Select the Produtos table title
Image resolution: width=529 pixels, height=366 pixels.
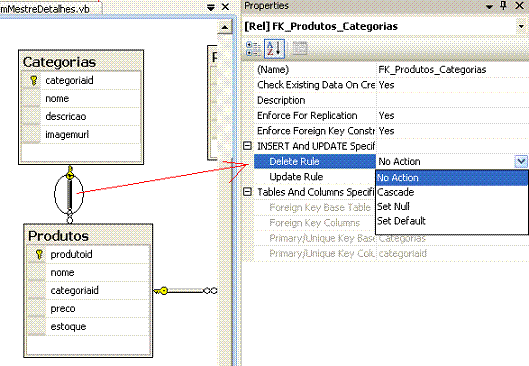[58, 236]
